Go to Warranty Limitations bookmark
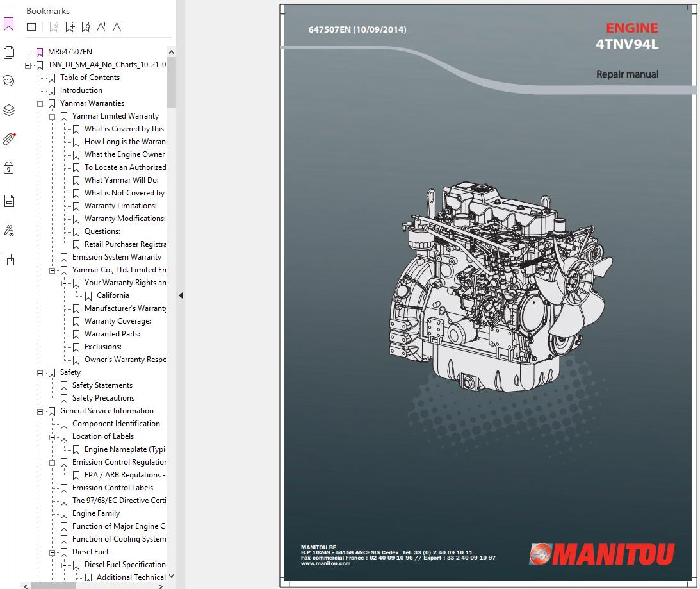Screen dimensions: 700x589 120,206
